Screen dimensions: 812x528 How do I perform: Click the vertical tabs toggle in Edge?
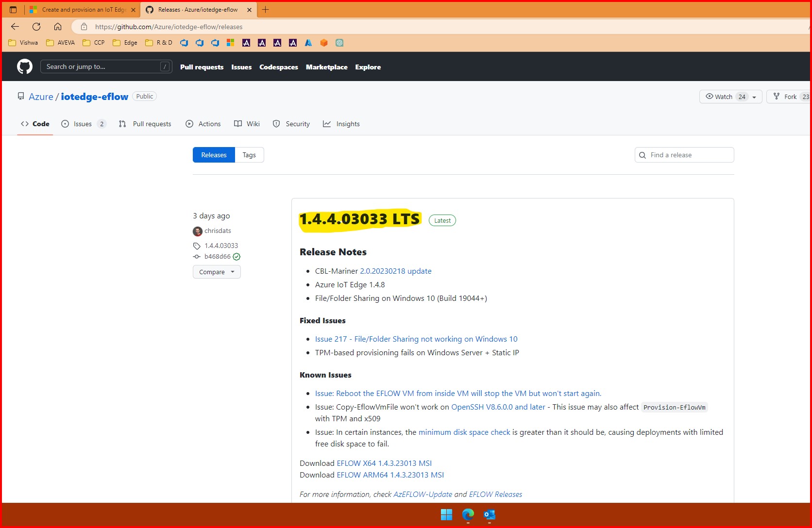(x=13, y=9)
